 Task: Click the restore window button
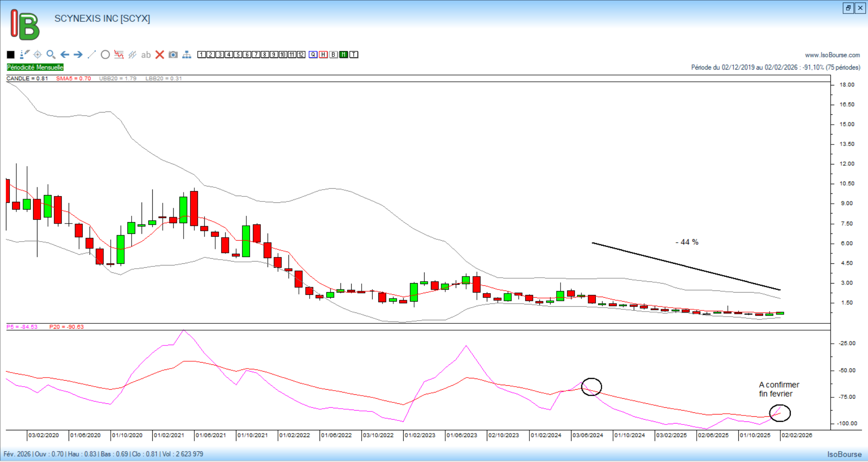tap(848, 8)
